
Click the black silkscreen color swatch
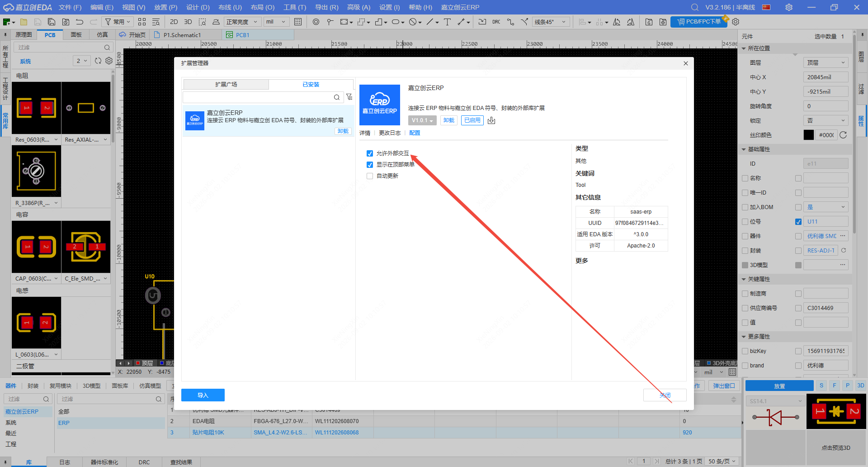click(x=809, y=135)
